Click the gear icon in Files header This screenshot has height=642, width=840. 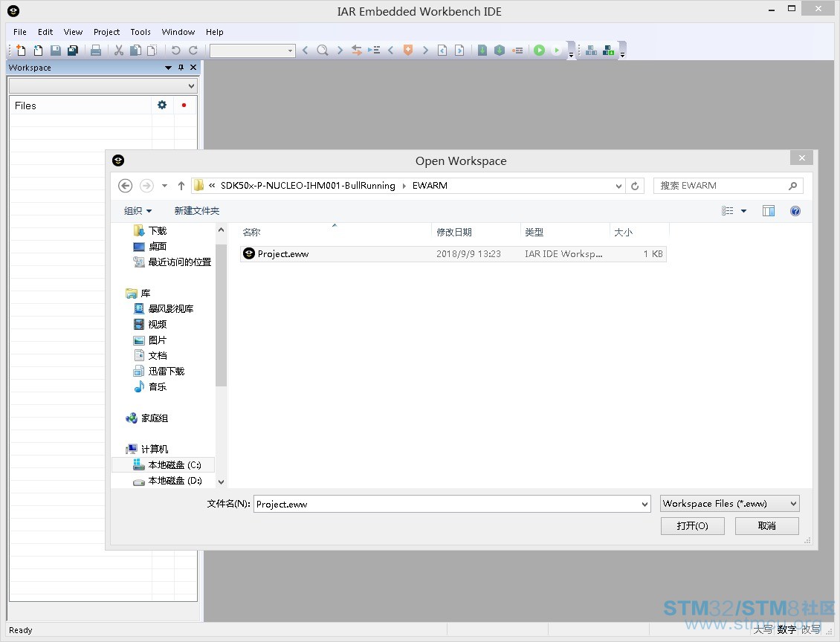point(162,106)
